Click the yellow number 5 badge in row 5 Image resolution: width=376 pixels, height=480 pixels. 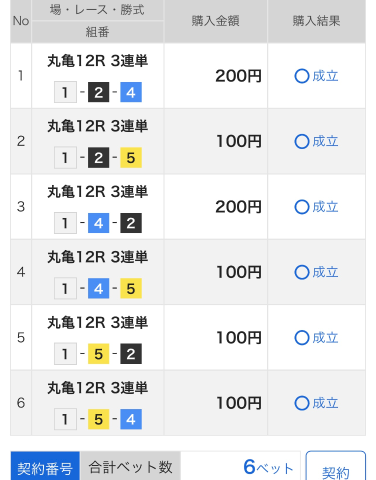pos(98,354)
